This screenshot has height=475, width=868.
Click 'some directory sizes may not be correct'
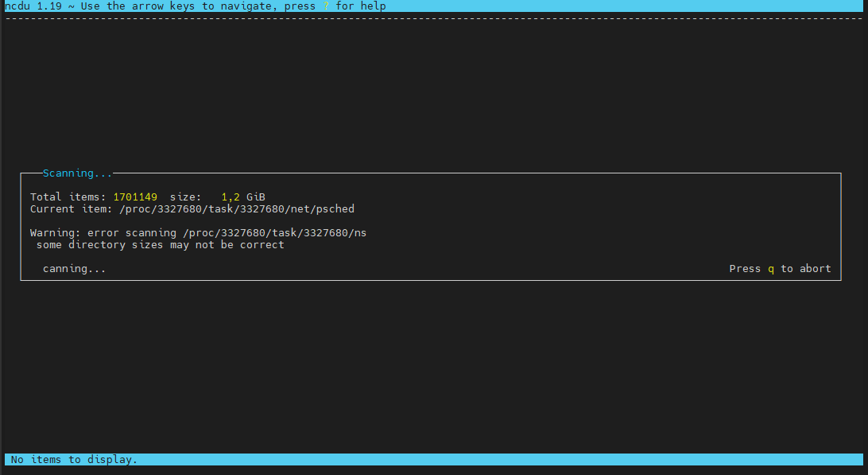tap(160, 245)
